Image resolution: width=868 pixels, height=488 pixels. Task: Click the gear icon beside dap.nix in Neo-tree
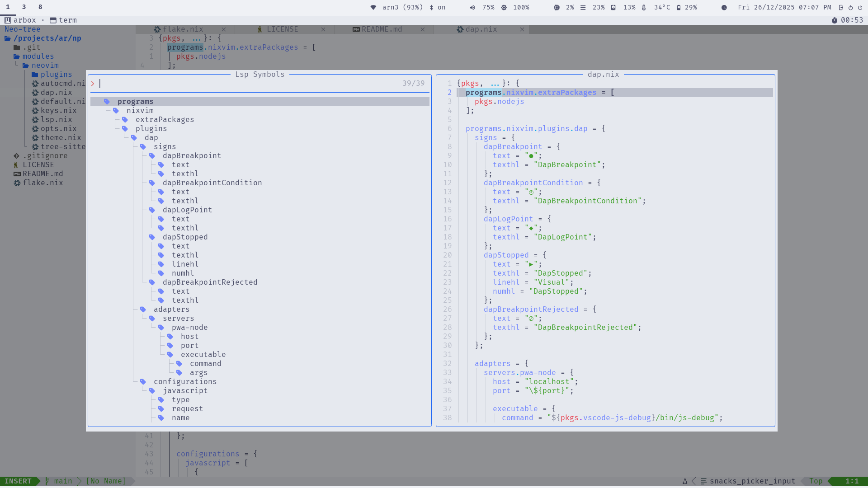point(35,93)
